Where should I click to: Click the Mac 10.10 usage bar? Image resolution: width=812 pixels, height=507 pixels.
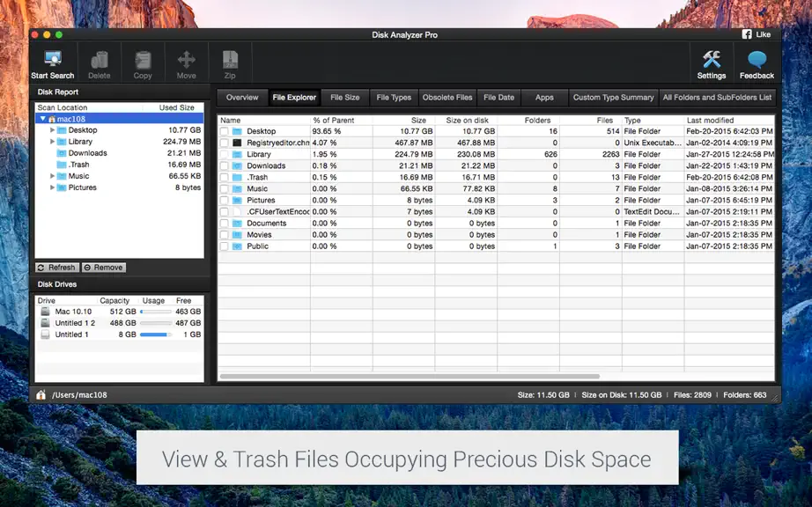pyautogui.click(x=155, y=312)
